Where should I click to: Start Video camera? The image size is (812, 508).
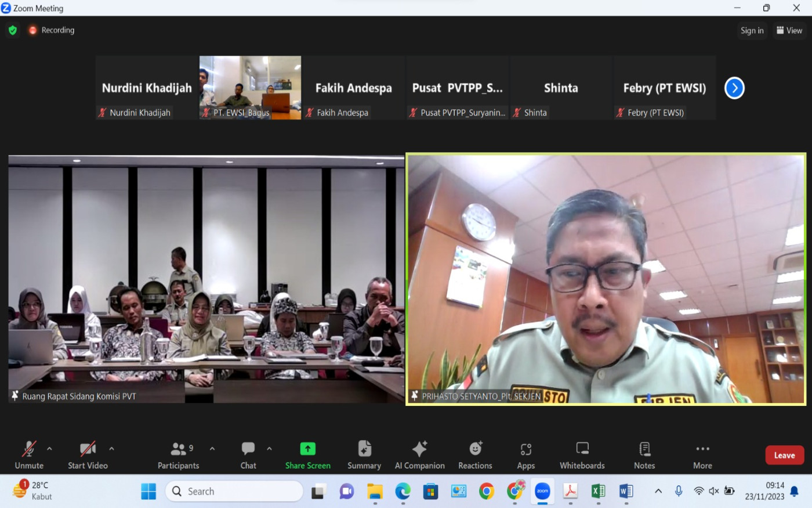88,455
